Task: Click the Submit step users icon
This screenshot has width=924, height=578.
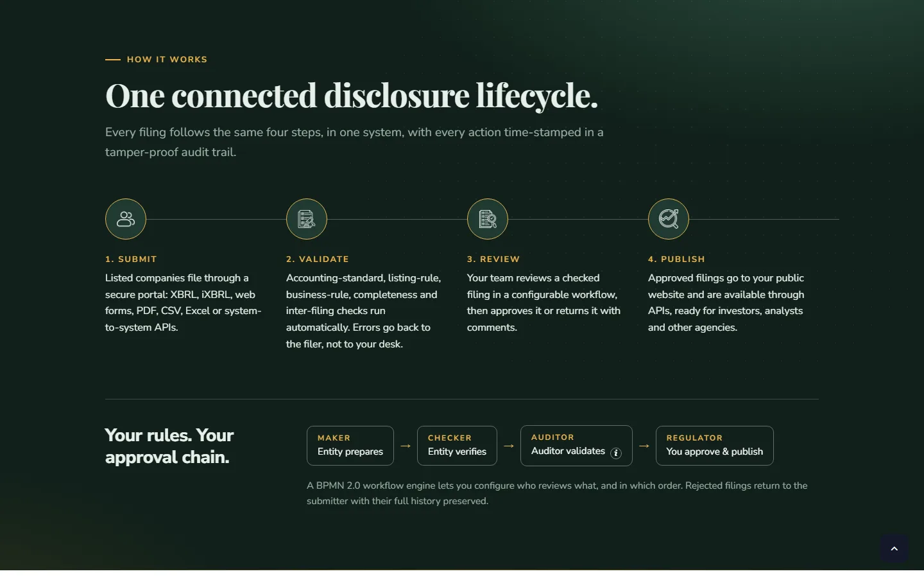Action: (x=126, y=219)
